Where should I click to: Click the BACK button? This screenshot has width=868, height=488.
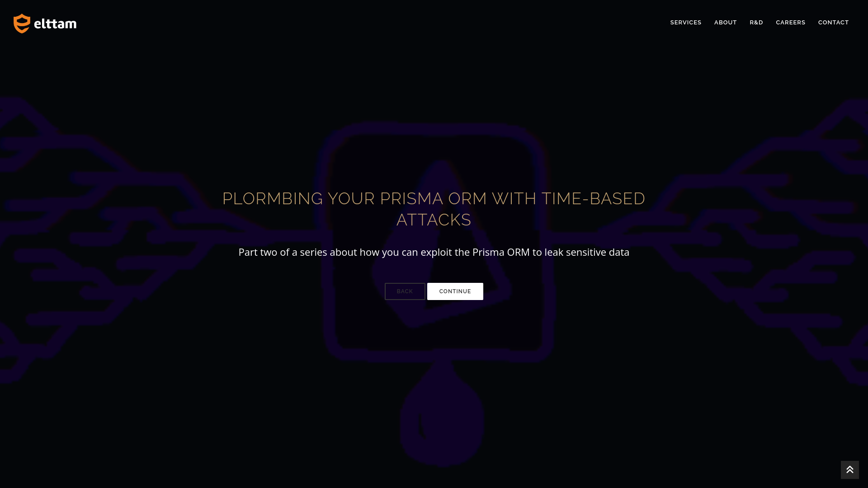405,291
